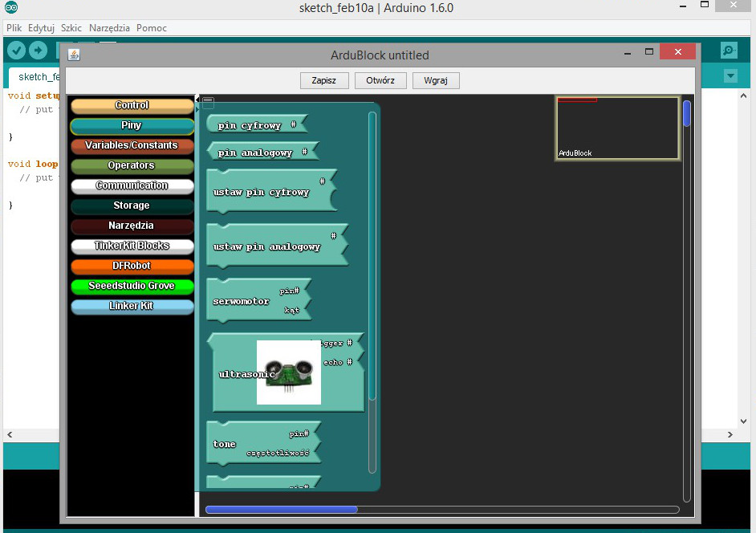The width and height of the screenshot is (756, 533).
Task: Open the Szkic menu
Action: click(71, 28)
